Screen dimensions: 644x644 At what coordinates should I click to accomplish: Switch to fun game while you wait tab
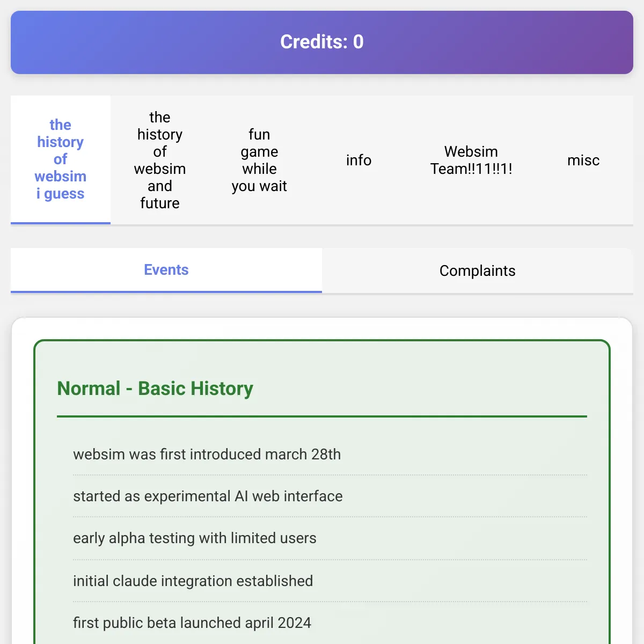[259, 160]
